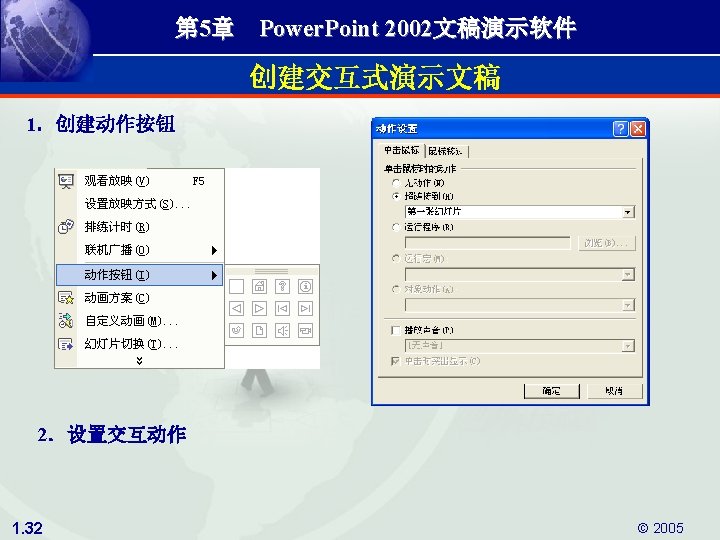Image resolution: width=720 pixels, height=540 pixels.
Task: Click the slide number 1.32
Action: coord(27,528)
